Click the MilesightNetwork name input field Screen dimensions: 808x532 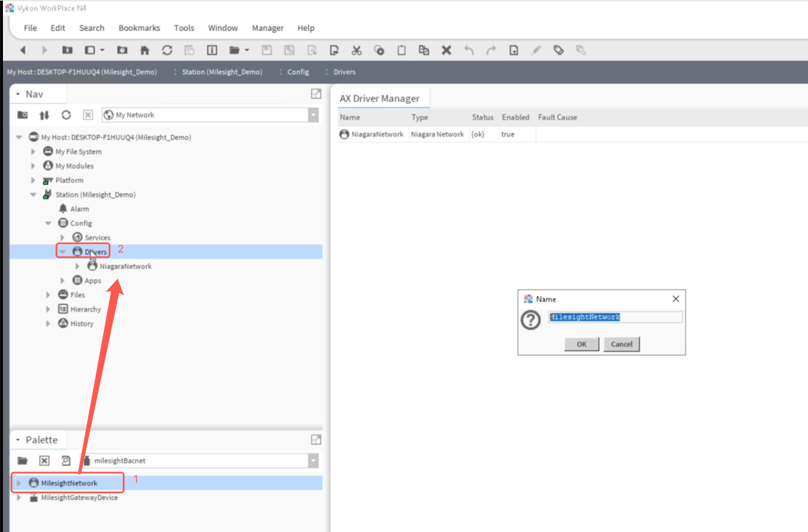pyautogui.click(x=615, y=317)
